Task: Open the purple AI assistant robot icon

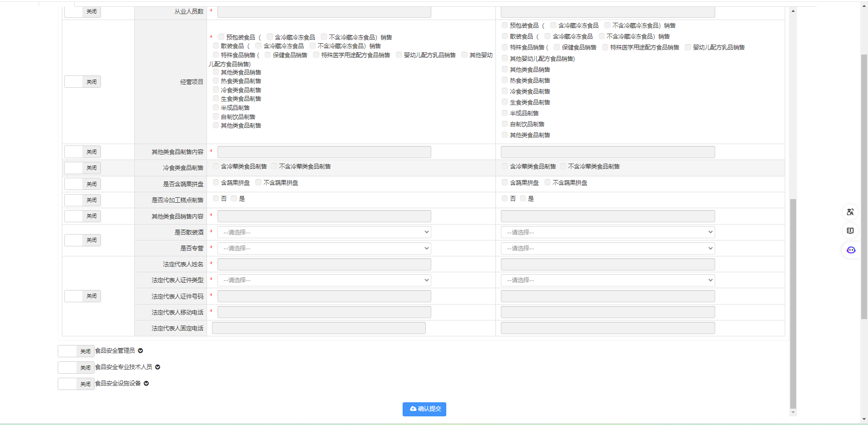Action: (851, 250)
